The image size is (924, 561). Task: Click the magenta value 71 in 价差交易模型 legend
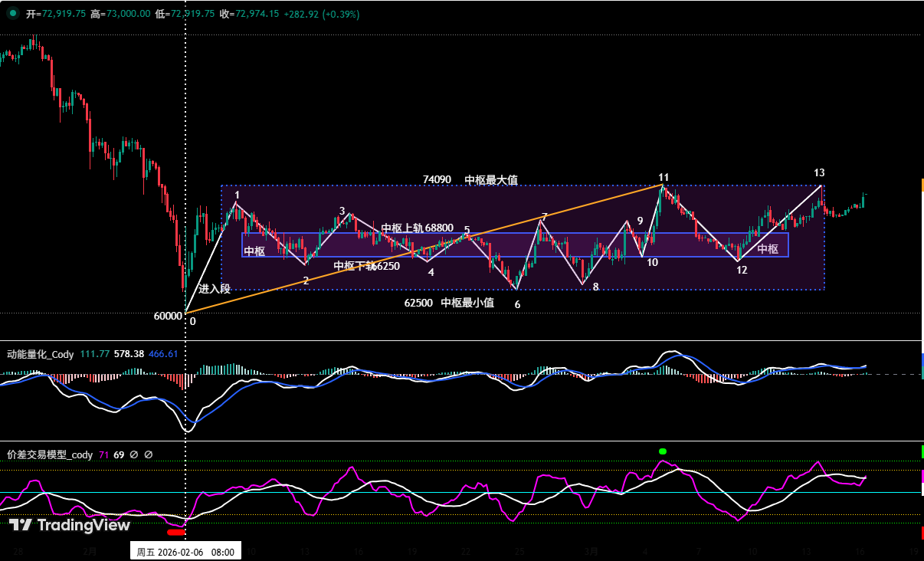coord(103,454)
